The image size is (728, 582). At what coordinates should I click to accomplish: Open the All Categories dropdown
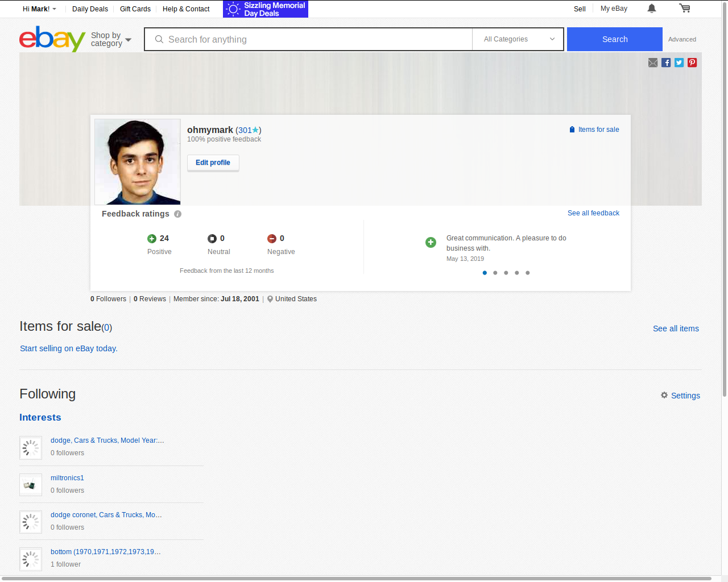click(x=518, y=39)
